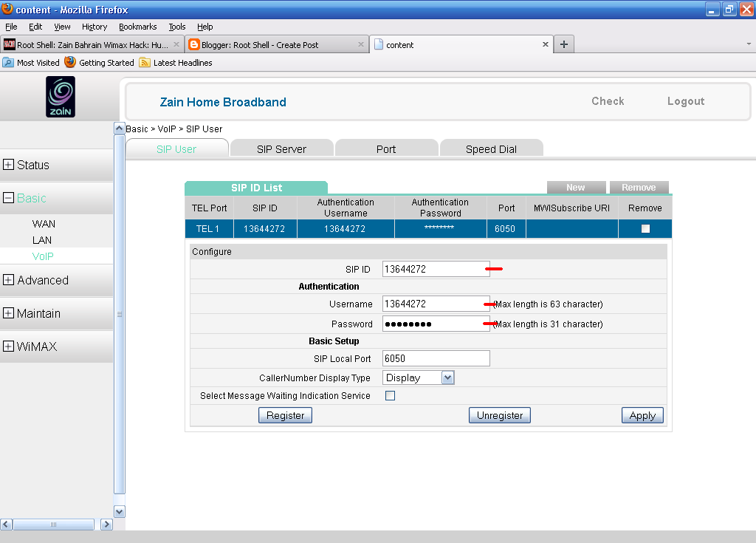Click the Firefox icon in the title bar

point(7,8)
